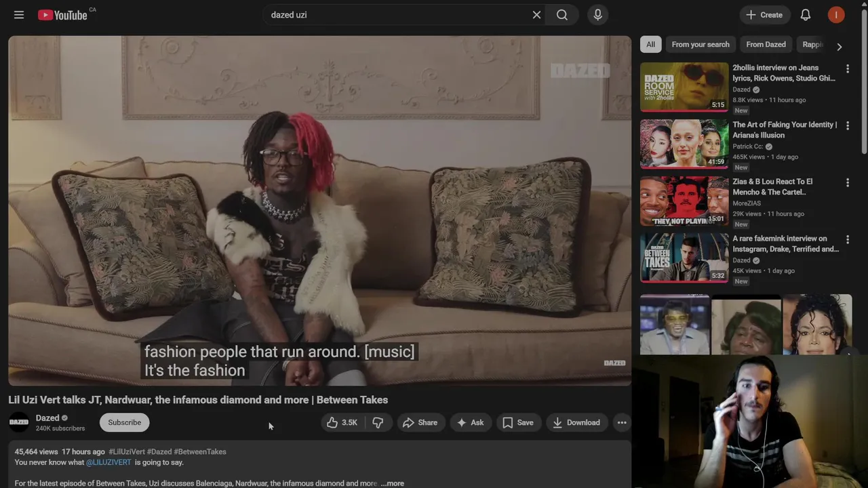Screen dimensions: 868x488
Task: Open options for fakemink interview video
Action: 847,239
